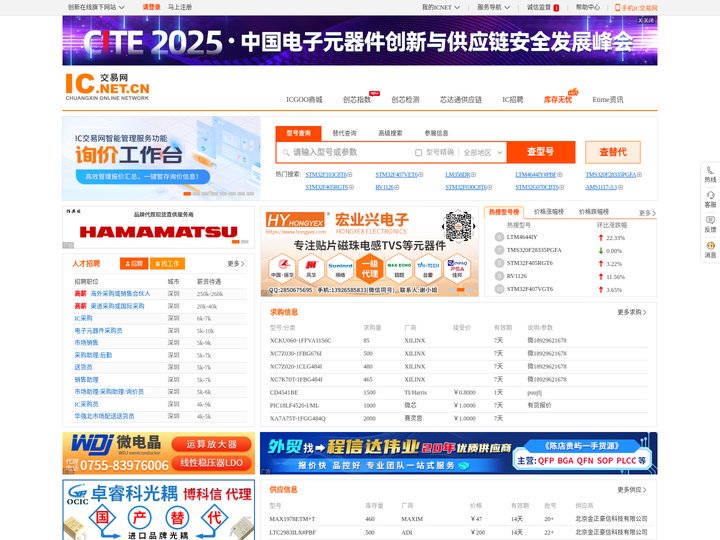
Task: Click the plus icon next to AMS1117-3.3
Action: tap(620, 187)
